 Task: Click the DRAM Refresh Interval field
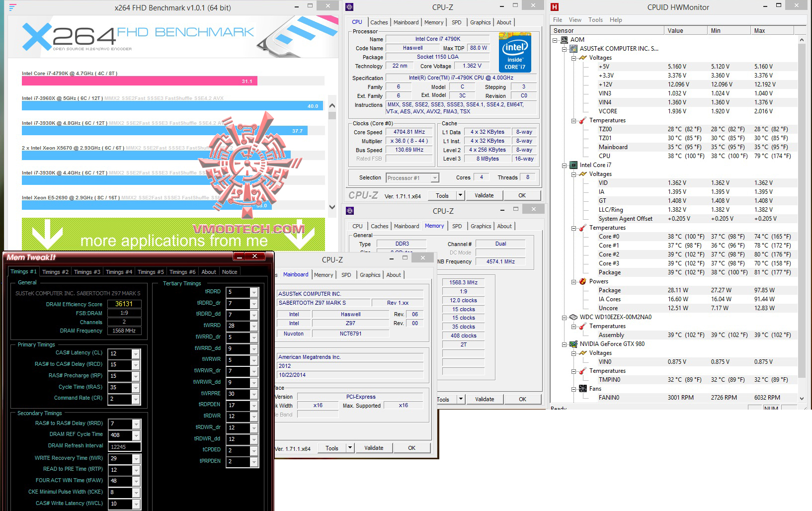[x=124, y=447]
